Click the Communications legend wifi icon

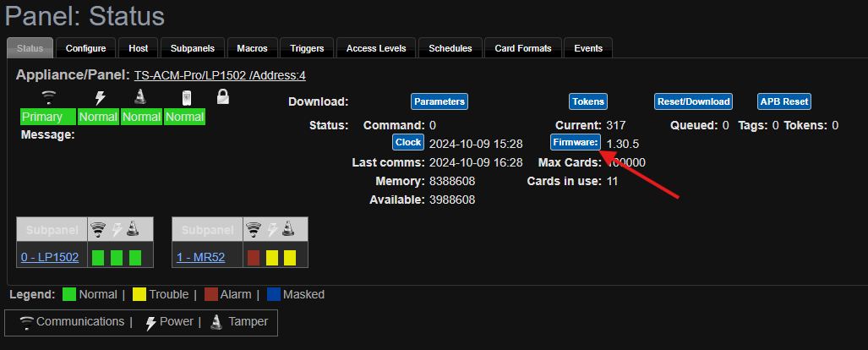pyautogui.click(x=26, y=323)
